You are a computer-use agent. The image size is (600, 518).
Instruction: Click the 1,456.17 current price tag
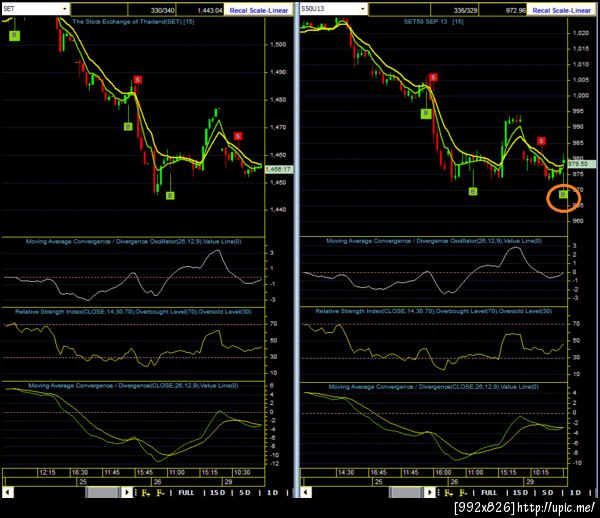(279, 169)
